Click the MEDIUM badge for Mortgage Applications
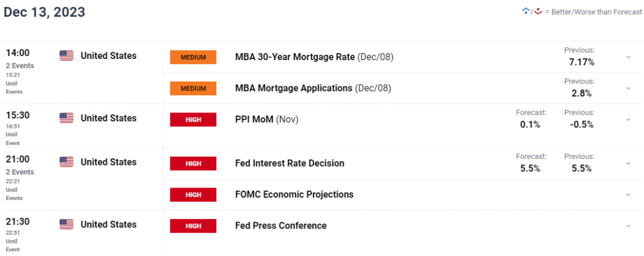 click(x=193, y=88)
